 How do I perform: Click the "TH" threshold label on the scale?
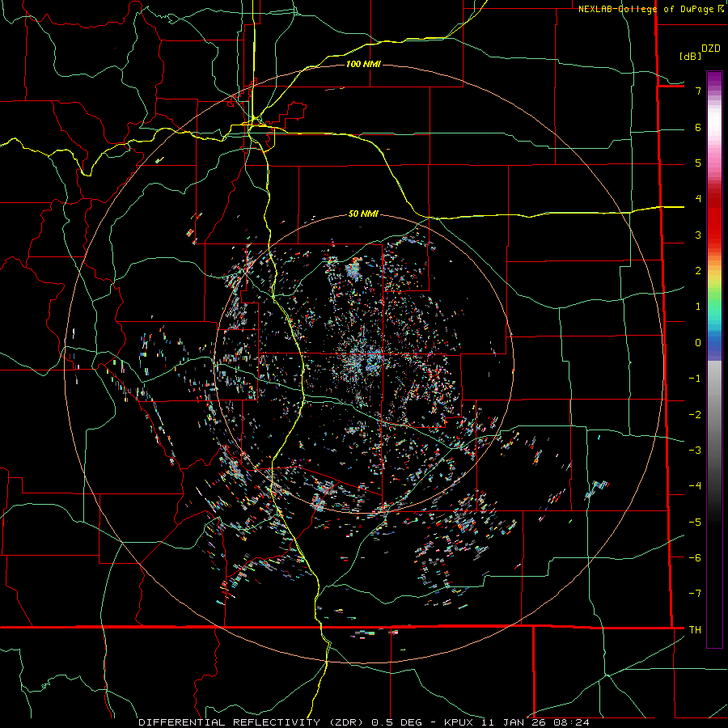695,630
